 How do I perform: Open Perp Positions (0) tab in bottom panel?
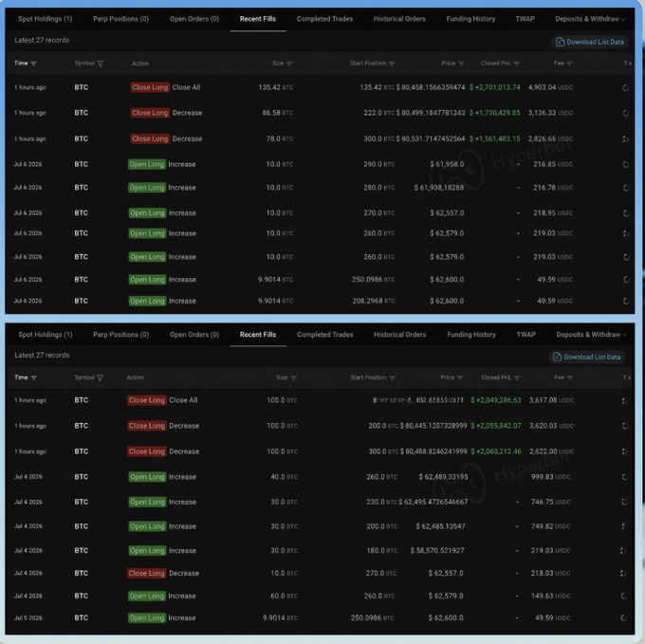(121, 335)
